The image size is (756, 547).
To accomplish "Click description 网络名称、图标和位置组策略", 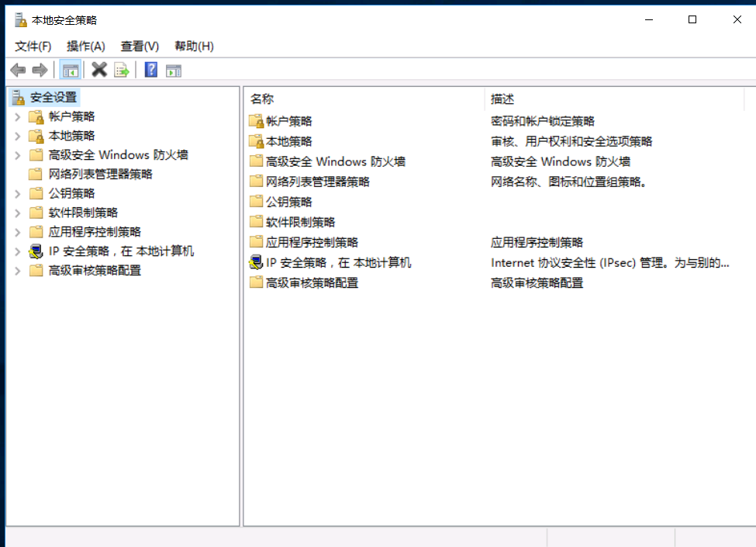I will click(568, 182).
